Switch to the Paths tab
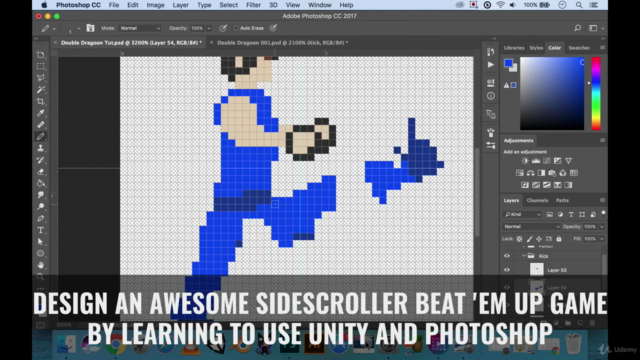Screen dimensions: 640x360 (x=562, y=200)
